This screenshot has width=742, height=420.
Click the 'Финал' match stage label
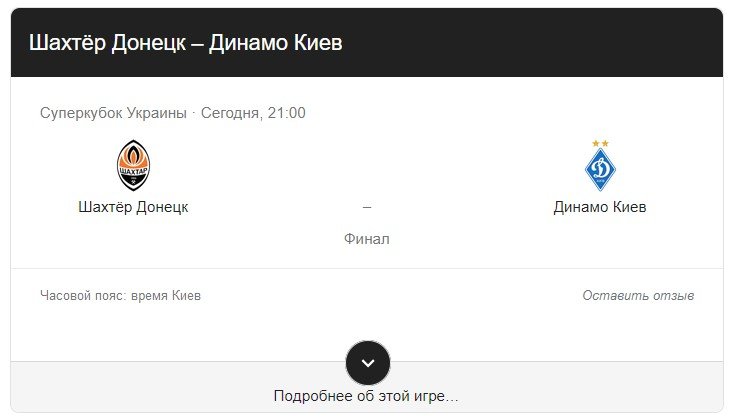click(x=367, y=239)
